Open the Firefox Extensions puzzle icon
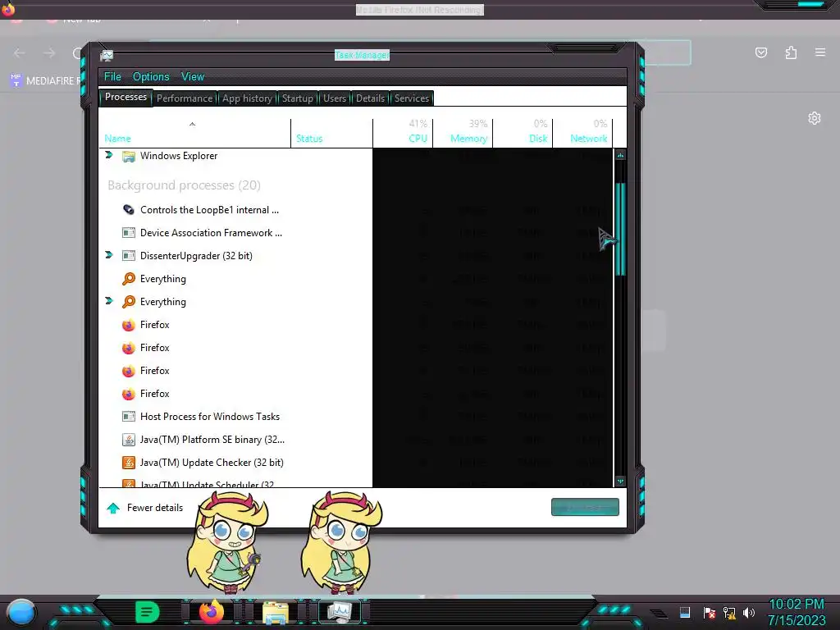 click(x=791, y=52)
